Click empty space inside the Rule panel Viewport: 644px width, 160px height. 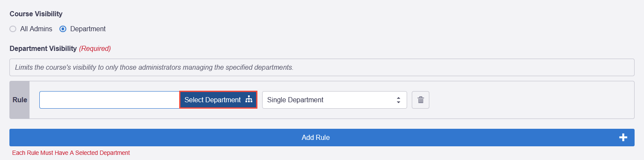(530, 100)
